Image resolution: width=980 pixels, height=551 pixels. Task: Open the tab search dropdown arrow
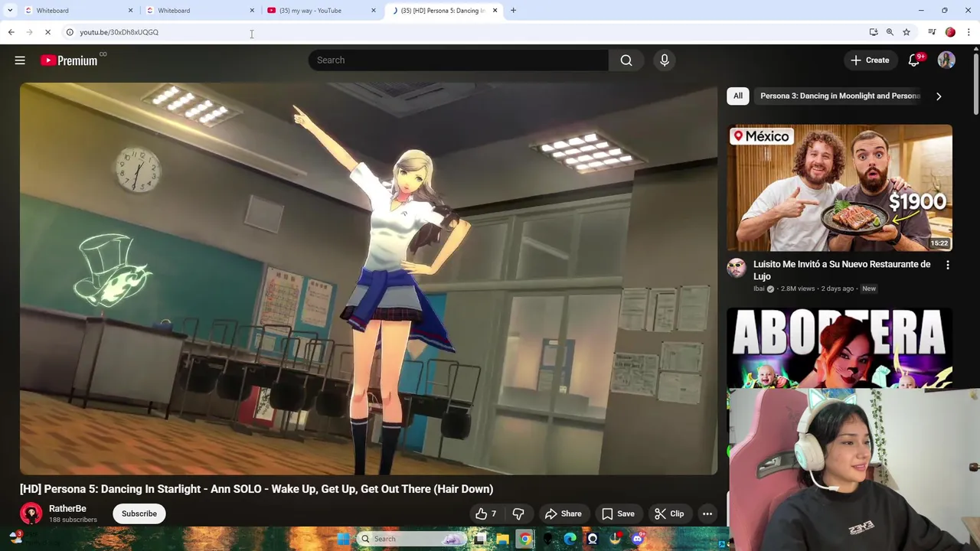tap(10, 10)
